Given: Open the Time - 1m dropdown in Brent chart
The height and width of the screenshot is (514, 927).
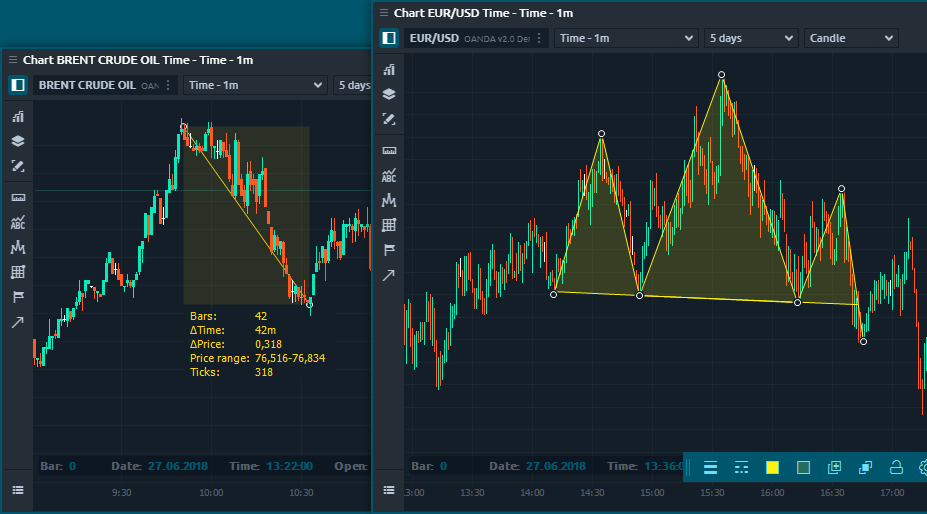Looking at the screenshot, I should tap(255, 85).
